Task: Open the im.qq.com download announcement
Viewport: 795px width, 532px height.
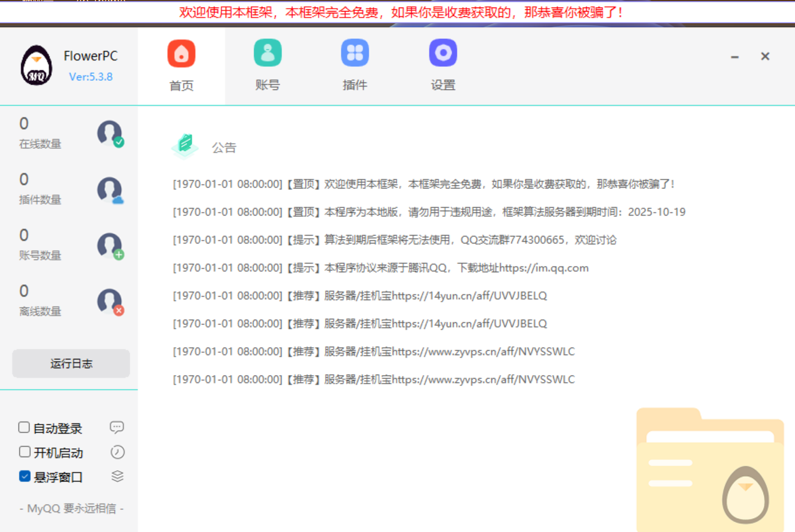Action: pyautogui.click(x=381, y=268)
